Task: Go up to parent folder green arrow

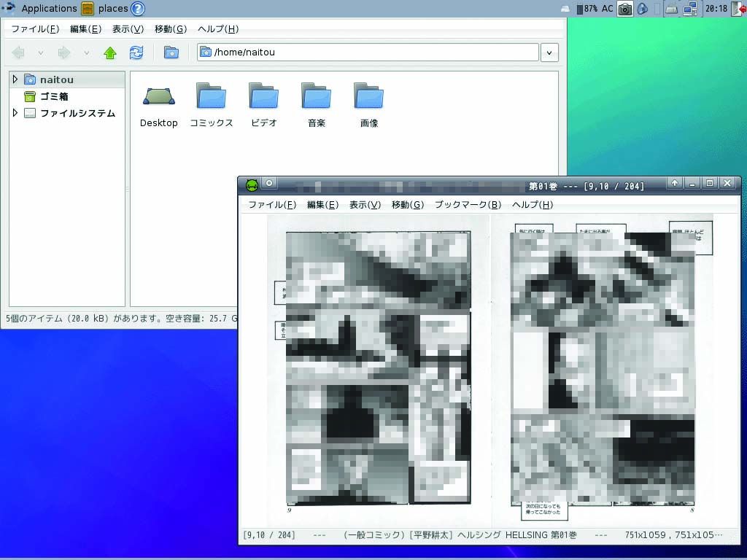Action: click(x=110, y=52)
